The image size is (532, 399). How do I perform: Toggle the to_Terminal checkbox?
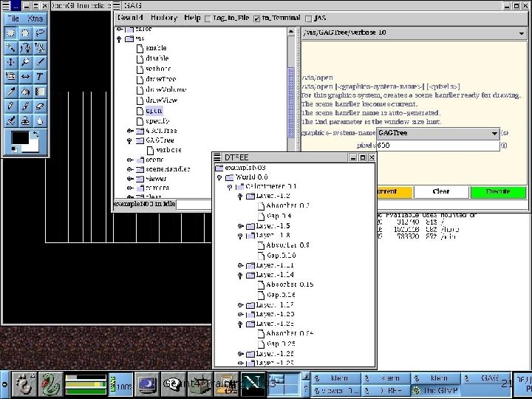pyautogui.click(x=256, y=18)
